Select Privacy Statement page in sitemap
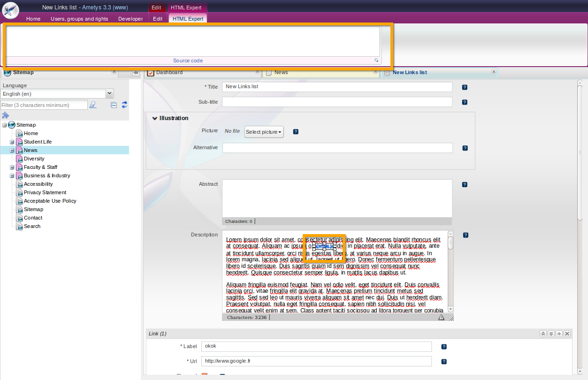588x380 pixels. (45, 192)
